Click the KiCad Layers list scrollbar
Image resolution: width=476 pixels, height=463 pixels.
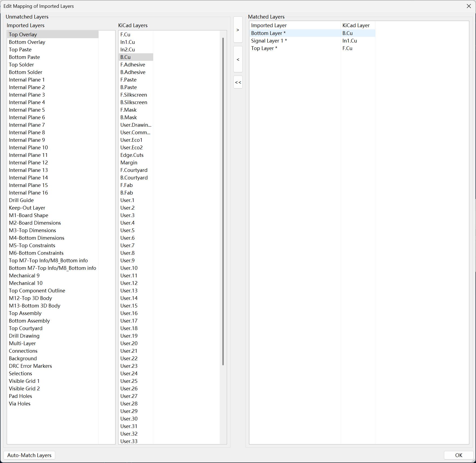[x=223, y=201]
